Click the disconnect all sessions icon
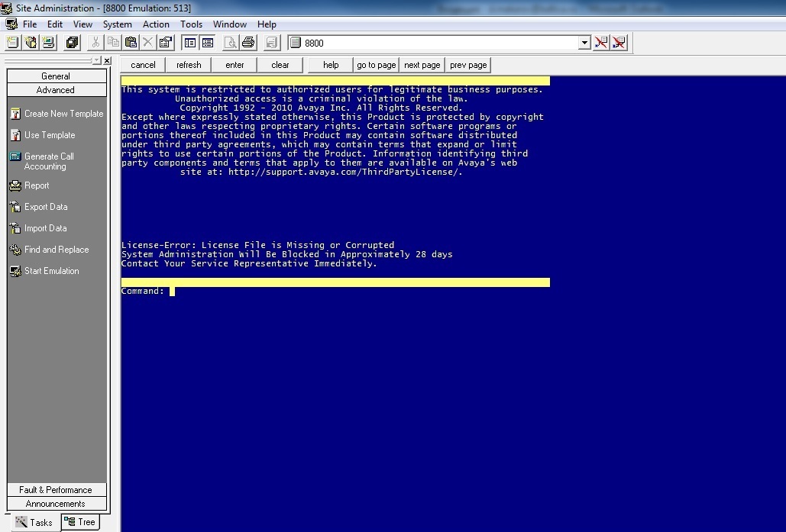Screen dimensions: 786x532 [x=619, y=43]
